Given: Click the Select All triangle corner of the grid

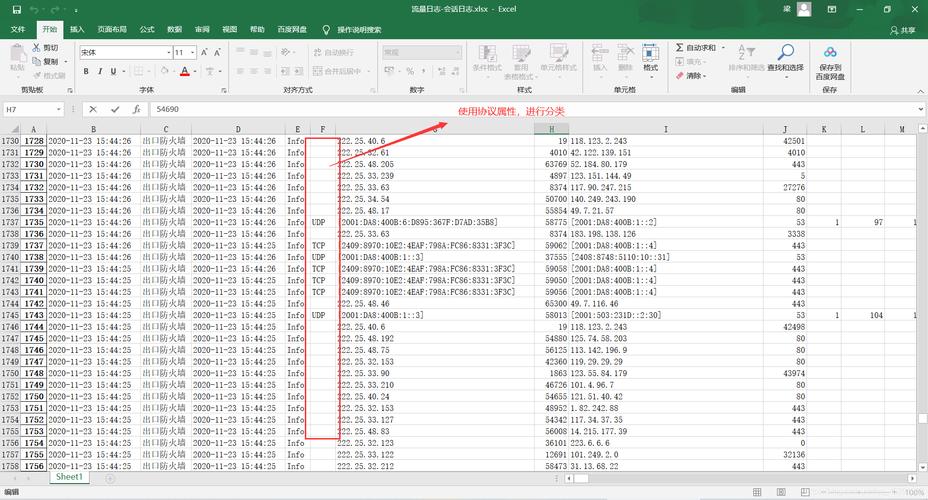Looking at the screenshot, I should point(14,129).
